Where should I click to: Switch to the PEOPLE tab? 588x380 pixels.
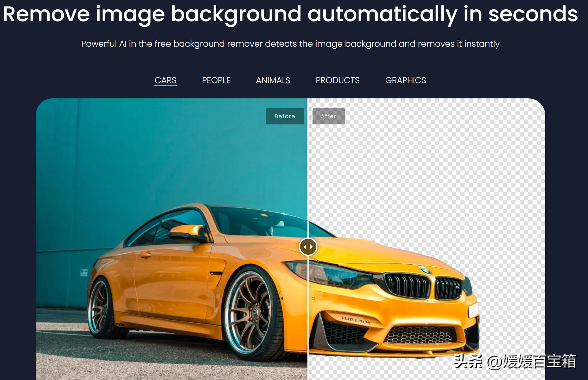pos(216,80)
